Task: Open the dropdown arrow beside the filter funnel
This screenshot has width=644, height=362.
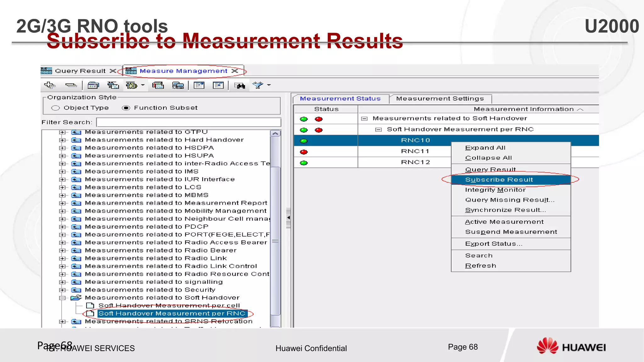Action: point(269,85)
